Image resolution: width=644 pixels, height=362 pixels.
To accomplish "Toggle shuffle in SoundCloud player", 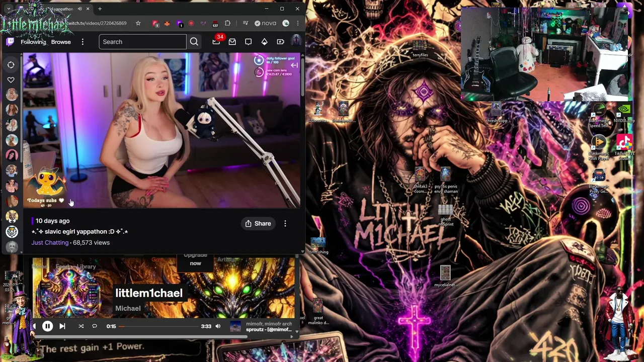I will coord(81,326).
